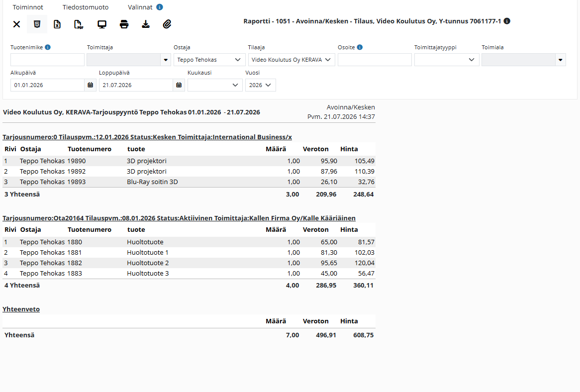The width and height of the screenshot is (580, 392).
Task: Open the Tiedostomuoto menu
Action: point(86,7)
